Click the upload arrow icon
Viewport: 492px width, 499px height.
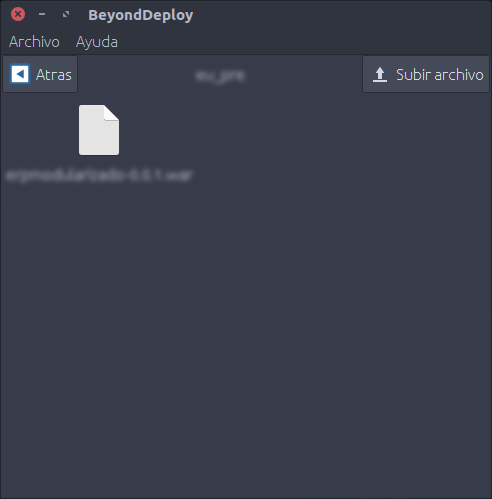380,74
